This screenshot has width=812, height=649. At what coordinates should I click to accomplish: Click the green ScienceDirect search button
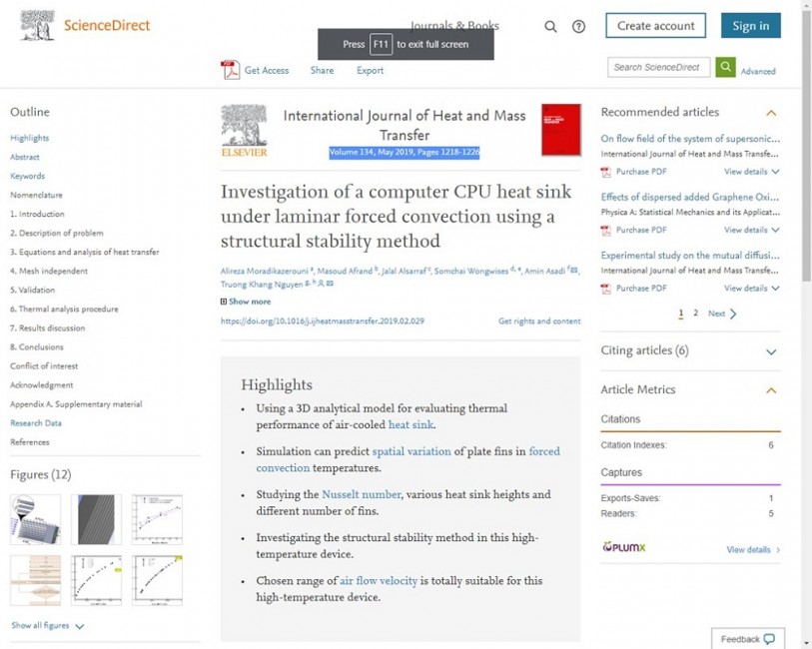coord(725,67)
